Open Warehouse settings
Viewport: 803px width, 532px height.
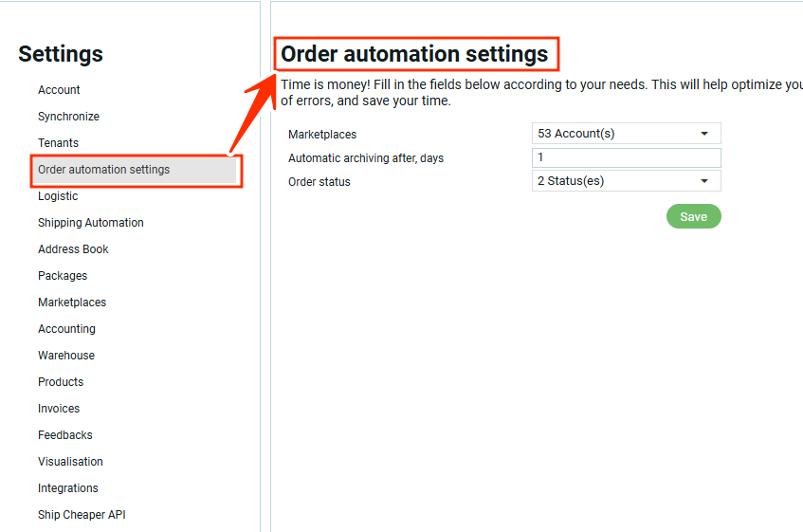tap(66, 356)
